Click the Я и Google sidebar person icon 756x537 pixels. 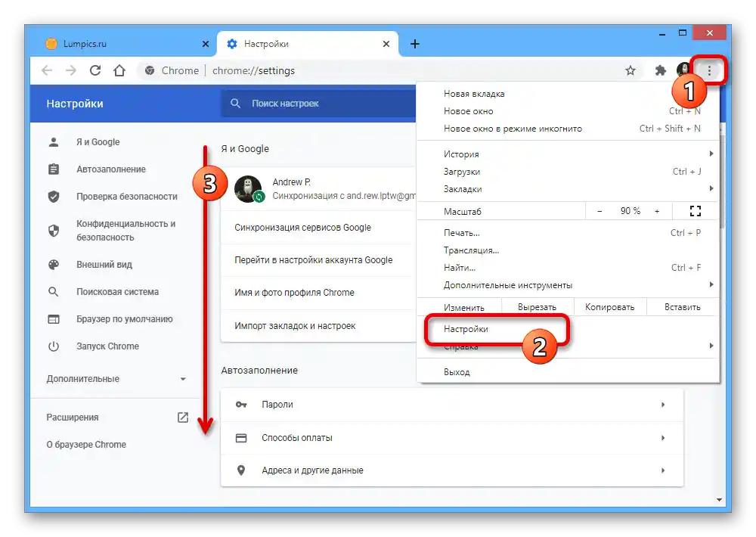coord(54,142)
